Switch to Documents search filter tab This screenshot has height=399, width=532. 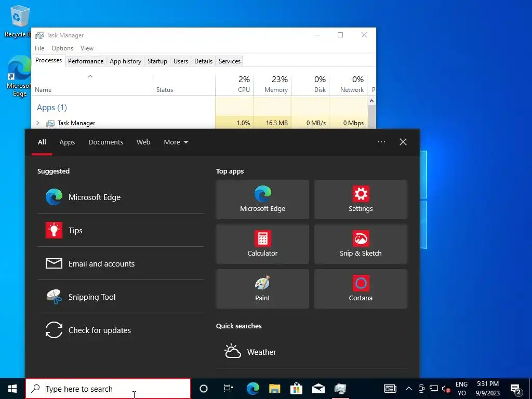tap(105, 142)
